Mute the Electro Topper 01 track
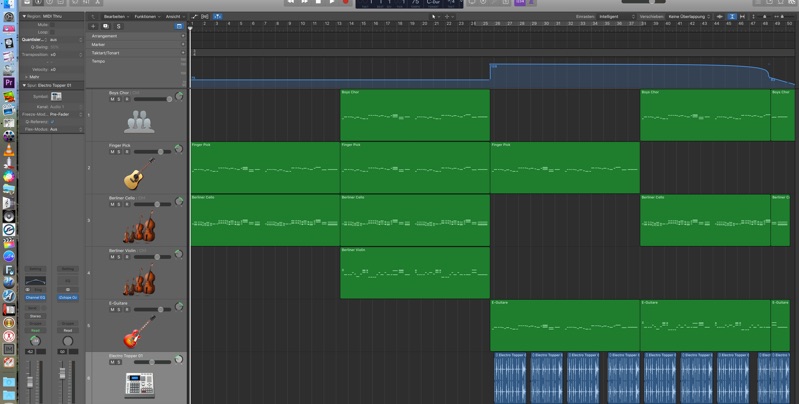Screen dimensions: 799x404 click(113, 362)
